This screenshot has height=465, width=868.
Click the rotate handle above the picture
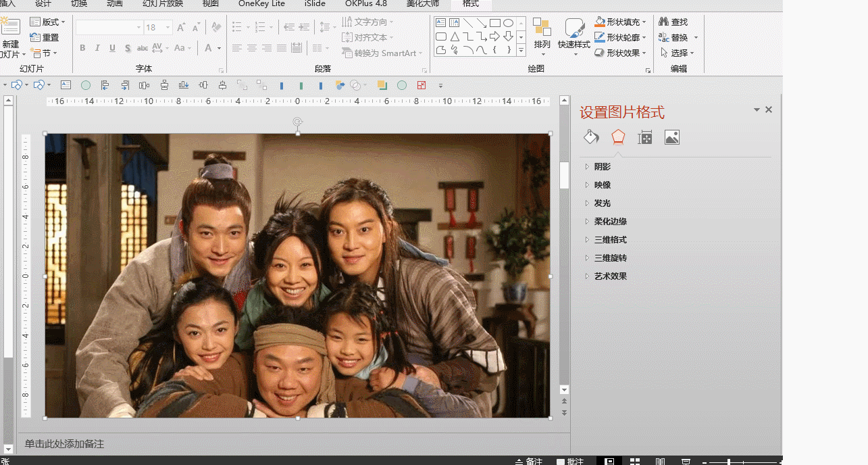click(x=298, y=122)
